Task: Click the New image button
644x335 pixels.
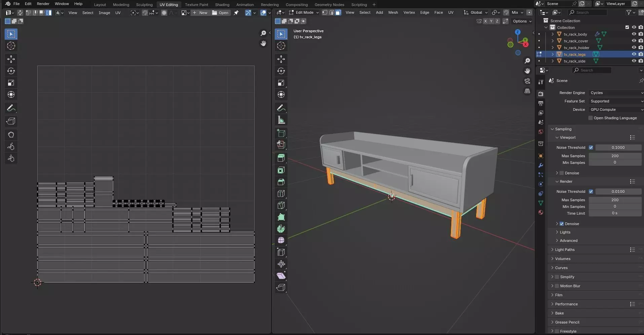Action: 200,13
